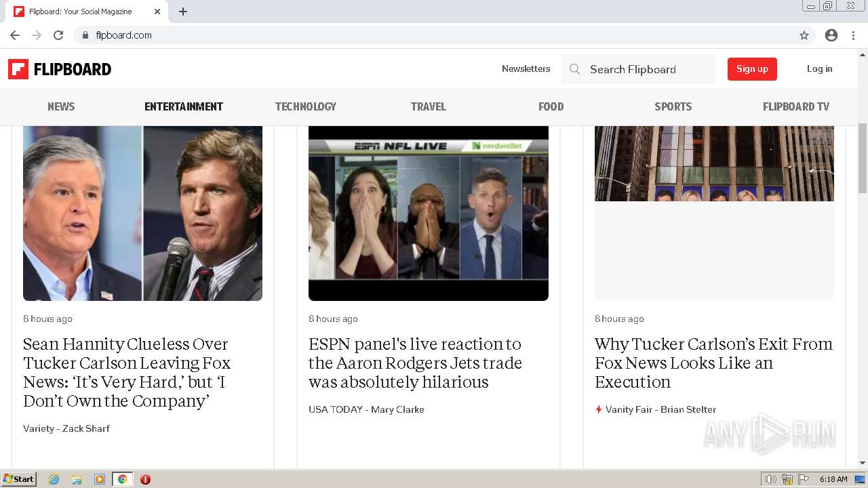This screenshot has width=868, height=488.
Task: Click '8 hours ago' under ESPN thumbnail
Action: 333,319
